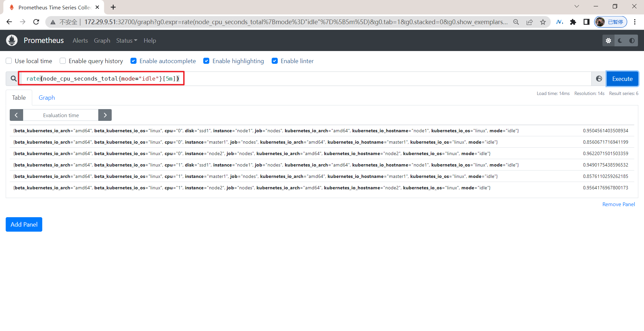Toggle browser side panel icon
Screen dimensions: 644x331
(586, 22)
